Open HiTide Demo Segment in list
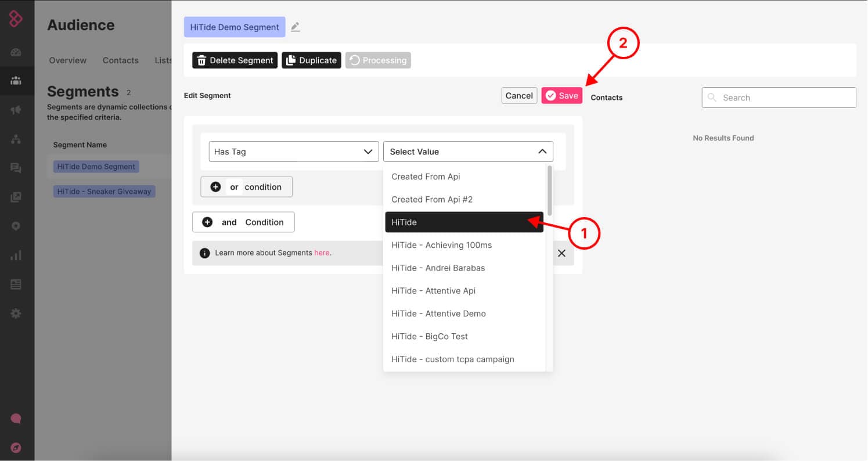The width and height of the screenshot is (868, 461). point(96,167)
